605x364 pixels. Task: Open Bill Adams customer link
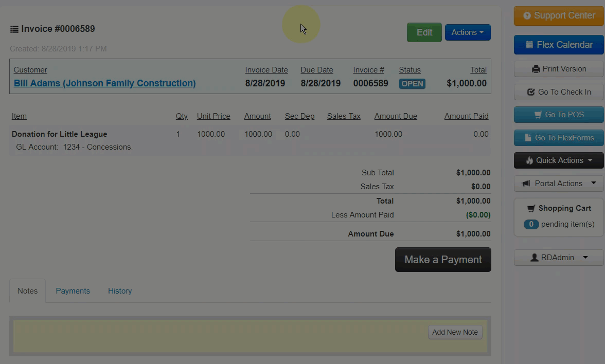(x=104, y=83)
